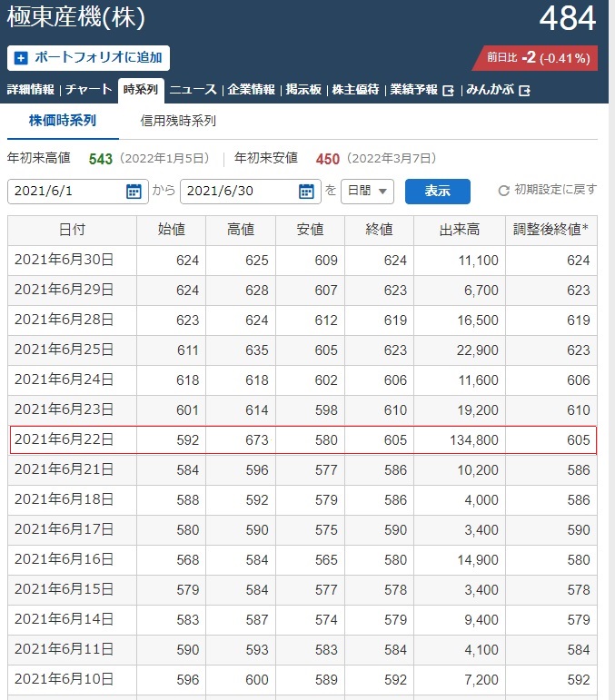Open the 日間 period dropdown
This screenshot has height=700, width=615.
coord(367,192)
